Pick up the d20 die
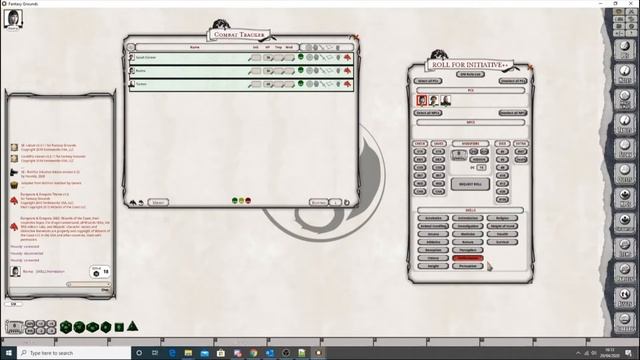 click(66, 327)
